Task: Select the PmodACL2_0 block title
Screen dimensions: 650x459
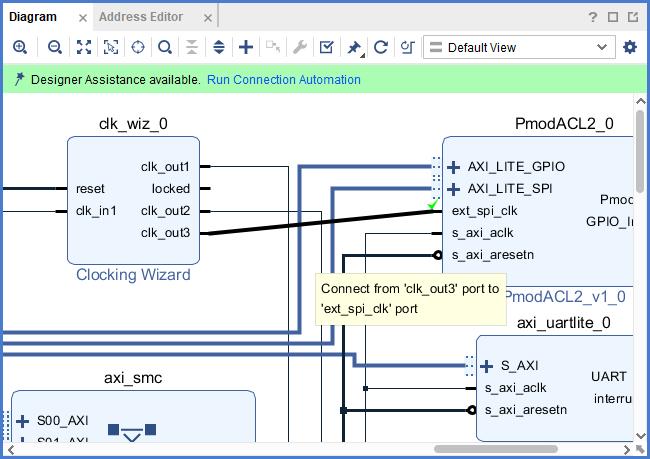Action: pos(564,124)
